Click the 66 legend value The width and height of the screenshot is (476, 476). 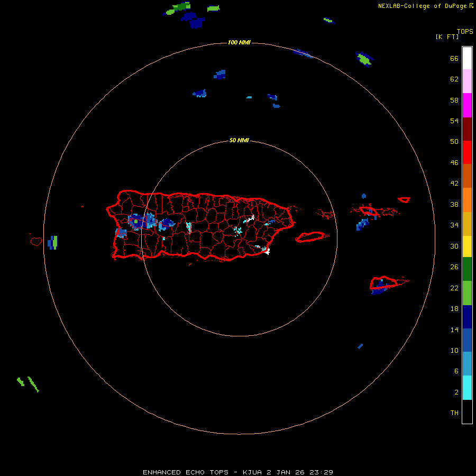click(454, 58)
